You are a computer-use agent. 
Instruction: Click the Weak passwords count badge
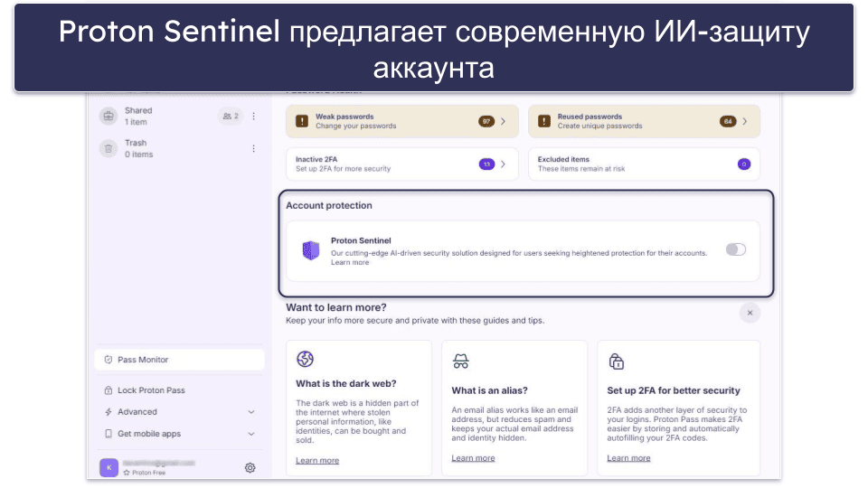point(486,121)
